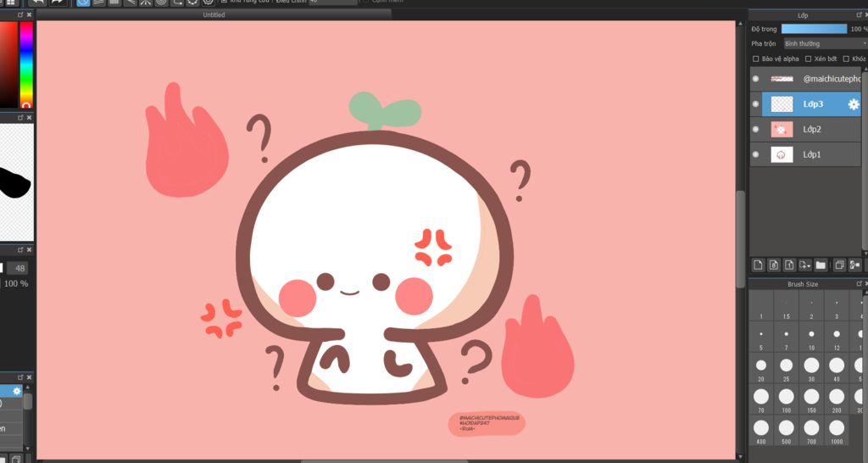The image size is (868, 463).
Task: Select brush size 10
Action: tap(811, 337)
